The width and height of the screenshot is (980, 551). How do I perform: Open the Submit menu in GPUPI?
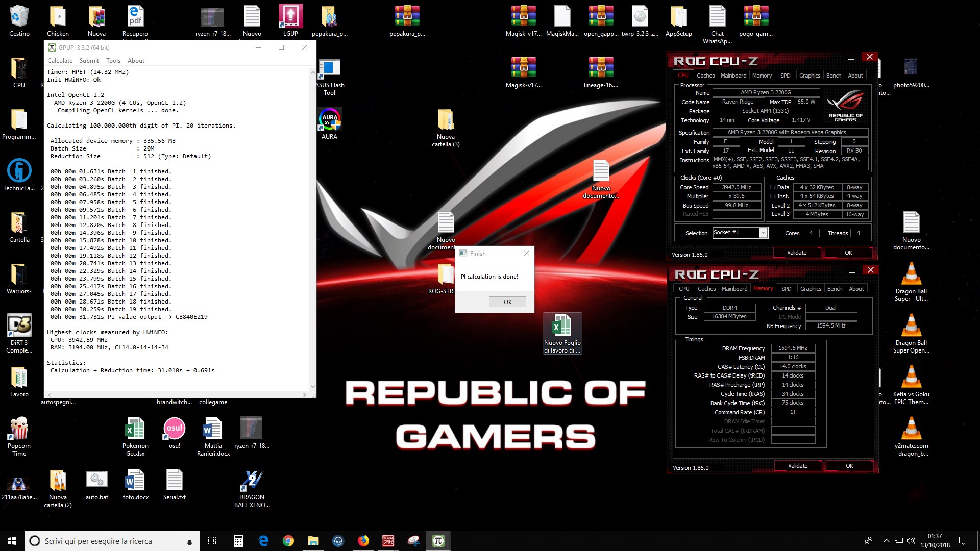(89, 60)
